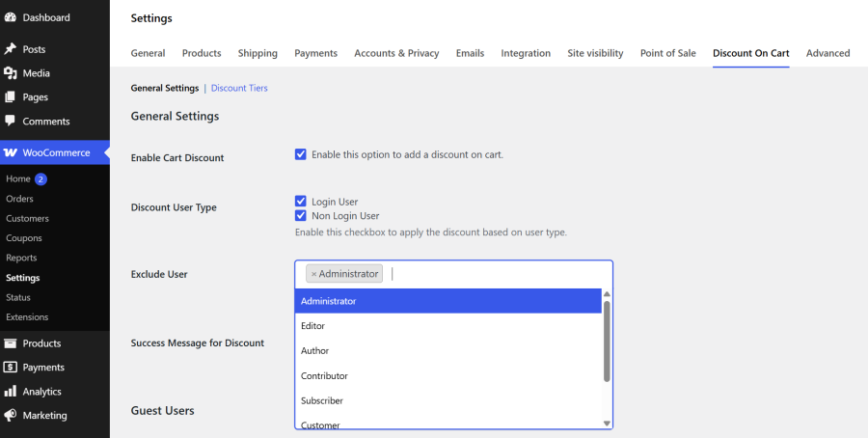Open the Discount Tiers sub-section link
Viewport: 868px width, 438px height.
pyautogui.click(x=239, y=88)
